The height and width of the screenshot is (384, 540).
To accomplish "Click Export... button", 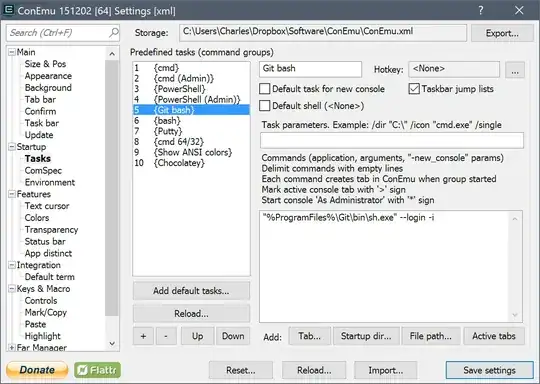I will tap(502, 33).
